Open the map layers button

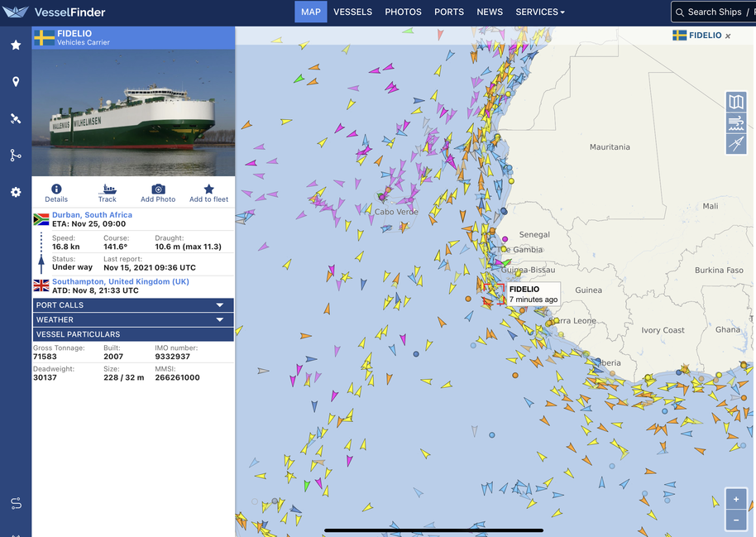point(736,102)
